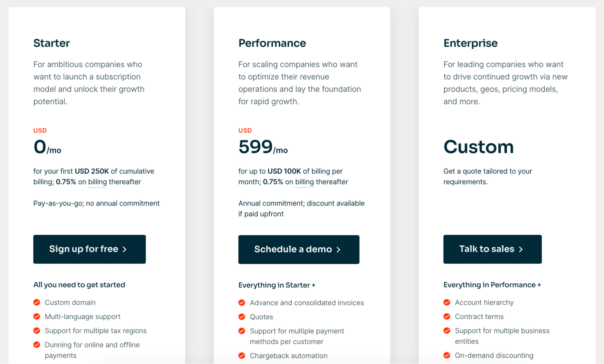Viewport: 604px width, 364px height.
Task: Click the checkmark icon beside Custom domain
Action: (x=37, y=302)
